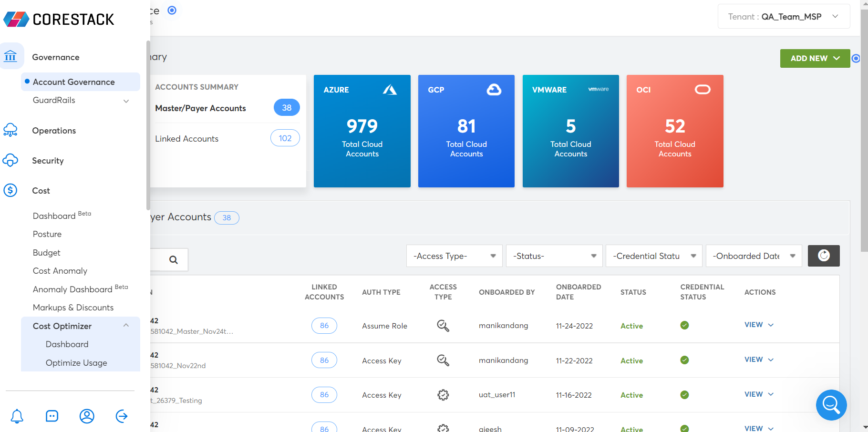Image resolution: width=868 pixels, height=432 pixels.
Task: Open Cost Anomaly menu item
Action: pos(60,271)
